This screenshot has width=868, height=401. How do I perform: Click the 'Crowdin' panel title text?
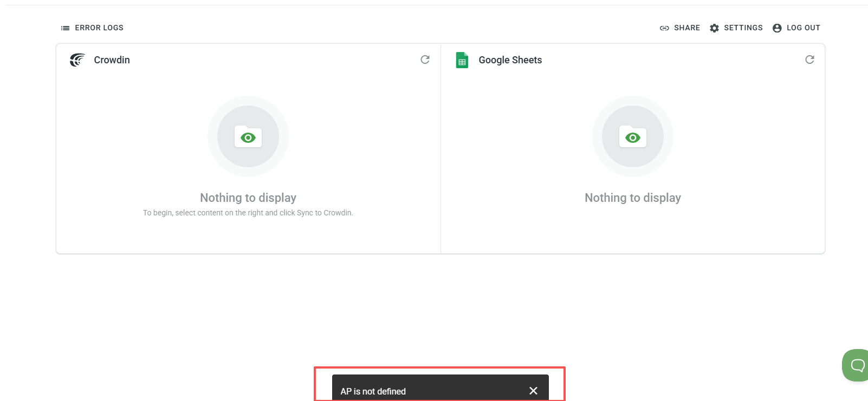[112, 60]
